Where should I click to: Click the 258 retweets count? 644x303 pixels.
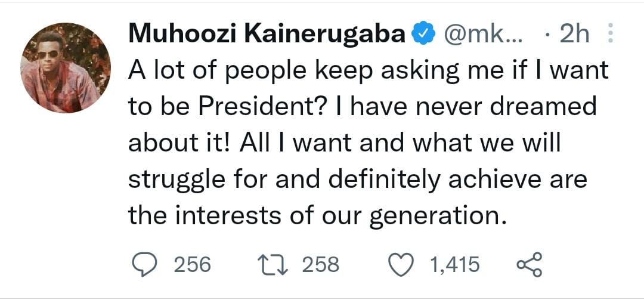pos(321,264)
